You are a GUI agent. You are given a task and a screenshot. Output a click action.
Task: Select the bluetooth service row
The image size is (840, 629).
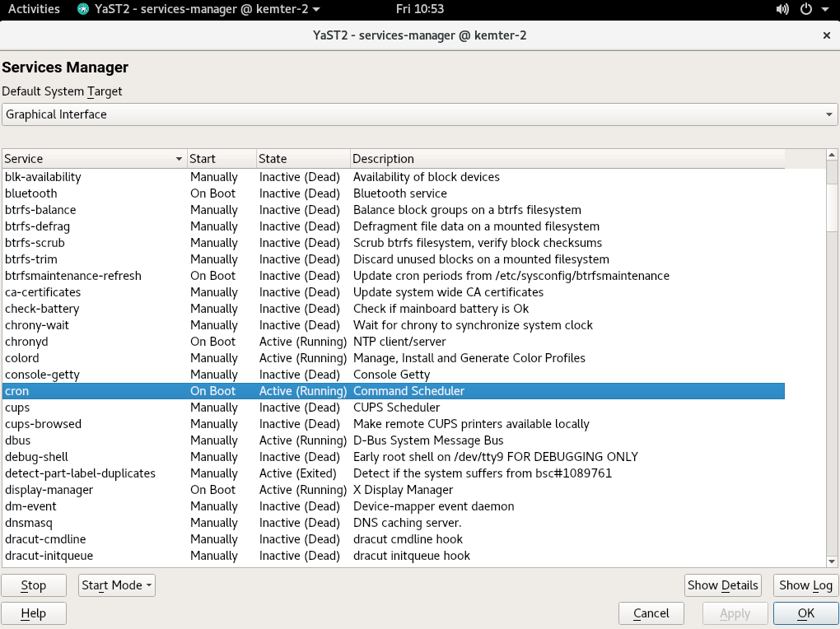pos(31,193)
